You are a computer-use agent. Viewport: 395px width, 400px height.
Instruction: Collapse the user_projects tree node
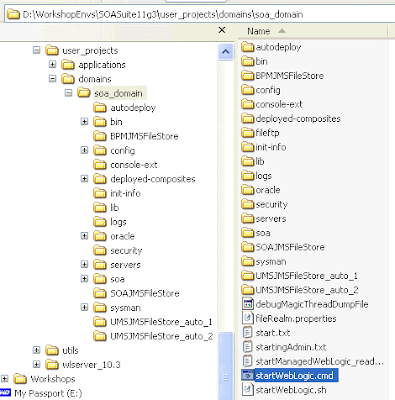pos(37,50)
